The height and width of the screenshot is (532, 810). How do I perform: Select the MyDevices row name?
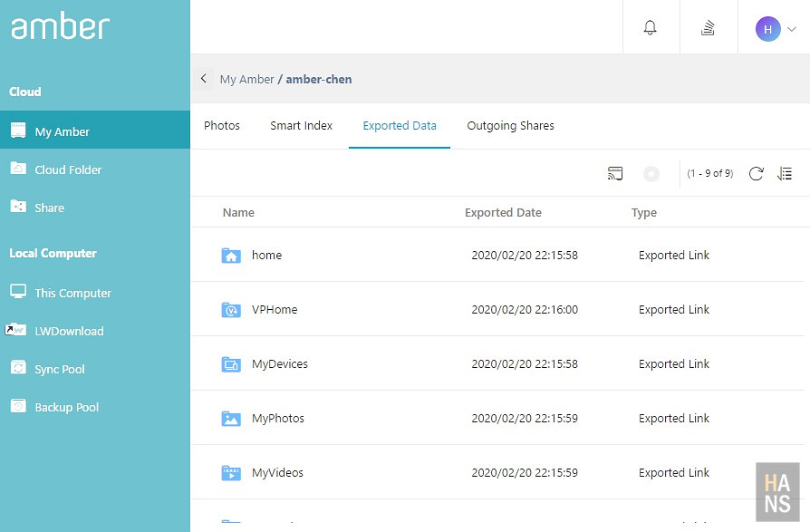279,364
